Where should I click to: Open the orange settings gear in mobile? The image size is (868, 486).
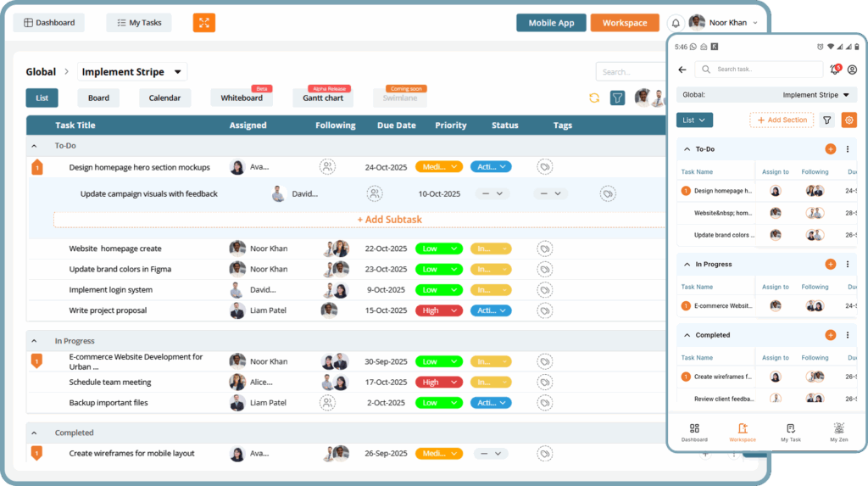point(849,120)
